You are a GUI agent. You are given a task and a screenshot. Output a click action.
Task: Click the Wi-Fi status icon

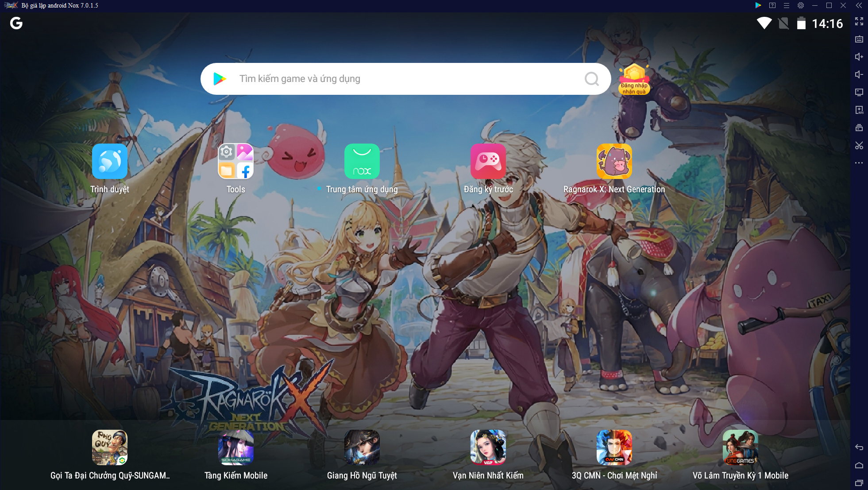(764, 23)
